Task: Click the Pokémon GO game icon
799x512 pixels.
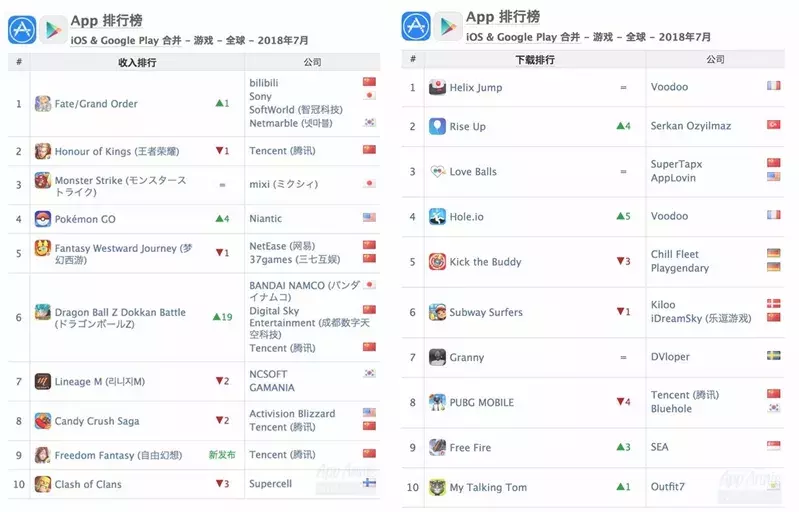Action: click(x=43, y=219)
